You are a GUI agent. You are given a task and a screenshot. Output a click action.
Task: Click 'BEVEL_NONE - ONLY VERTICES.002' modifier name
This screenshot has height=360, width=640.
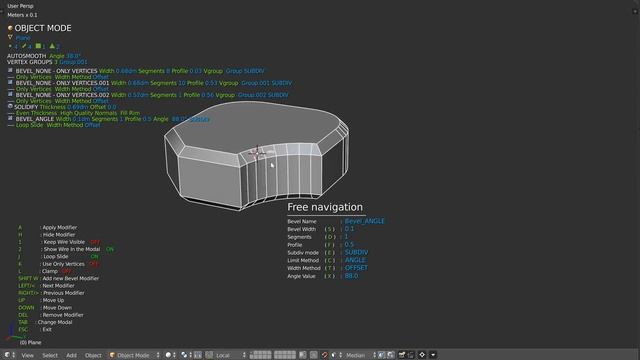62,95
